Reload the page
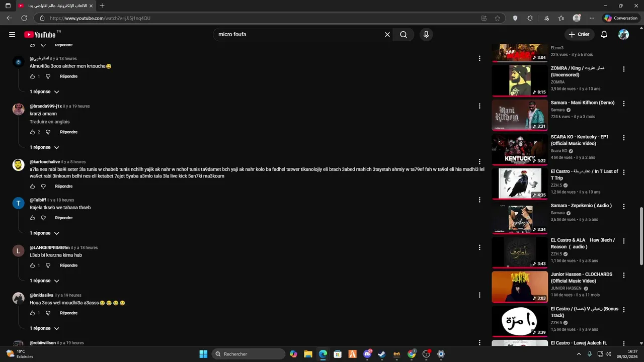644x362 pixels. pyautogui.click(x=24, y=18)
